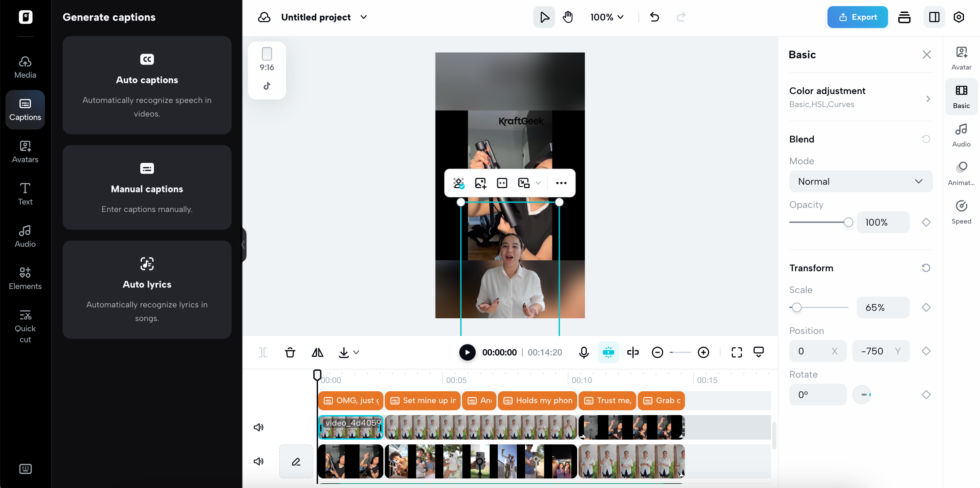
Task: Click the mirror flip icon in timeline toolbar
Action: pyautogui.click(x=317, y=352)
